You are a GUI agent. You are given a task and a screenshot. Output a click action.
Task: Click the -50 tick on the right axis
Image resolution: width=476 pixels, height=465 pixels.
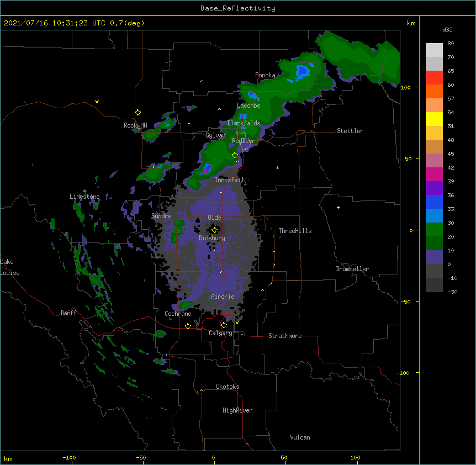pos(405,302)
